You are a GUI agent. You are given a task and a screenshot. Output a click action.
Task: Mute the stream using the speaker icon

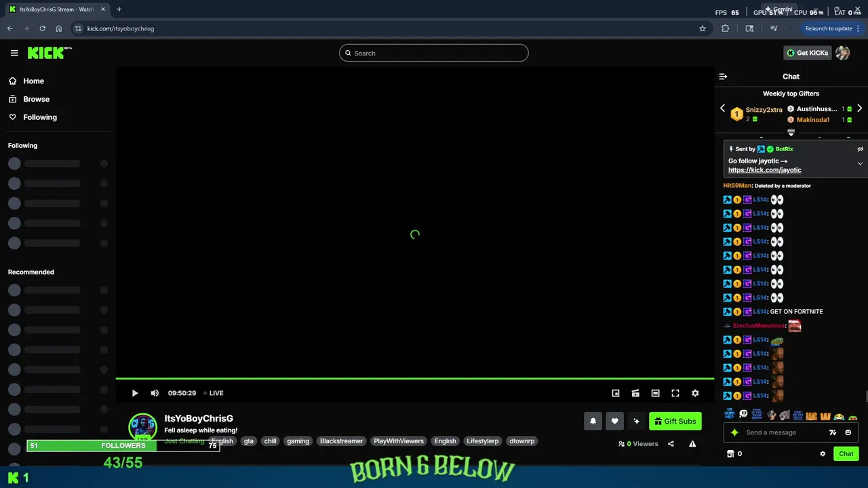pos(155,393)
